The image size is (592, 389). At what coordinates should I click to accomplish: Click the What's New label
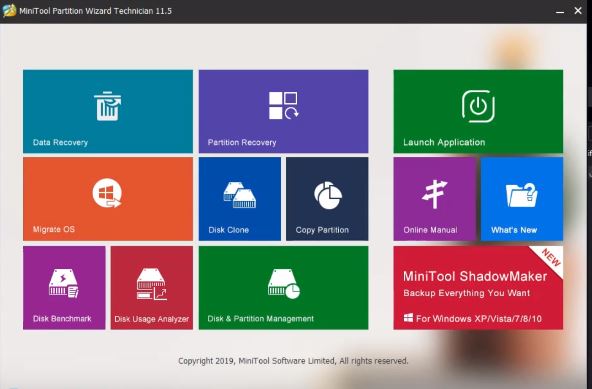coord(514,230)
